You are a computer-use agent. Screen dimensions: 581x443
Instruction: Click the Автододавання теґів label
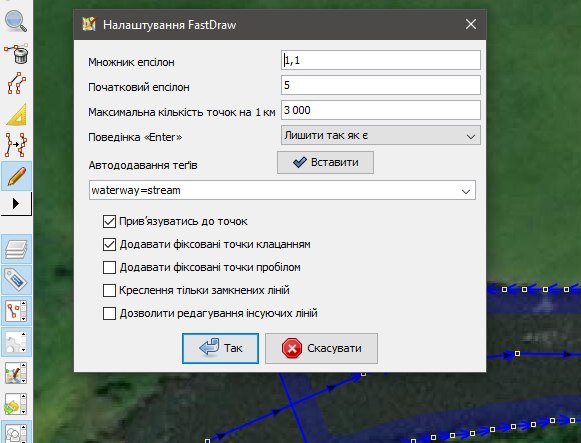point(143,165)
